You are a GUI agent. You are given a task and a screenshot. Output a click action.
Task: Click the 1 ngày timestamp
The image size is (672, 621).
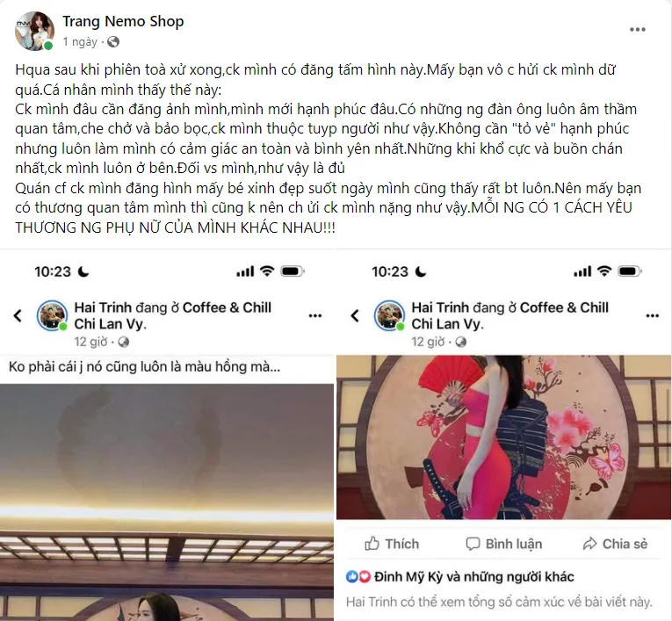pos(80,42)
